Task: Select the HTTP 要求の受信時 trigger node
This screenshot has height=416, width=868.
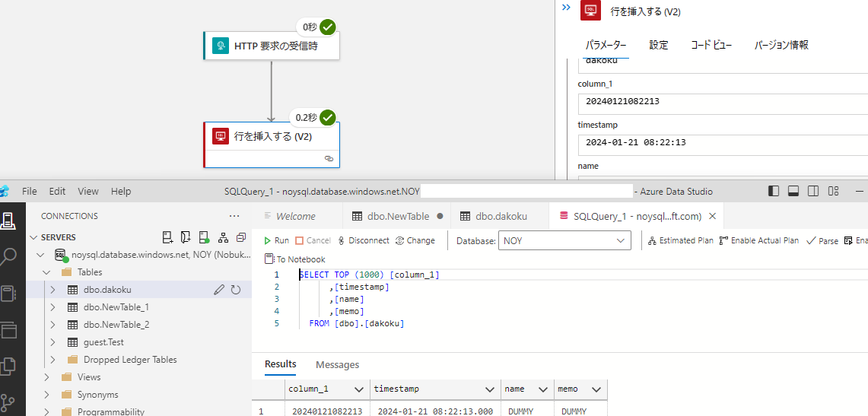Action: [272, 46]
